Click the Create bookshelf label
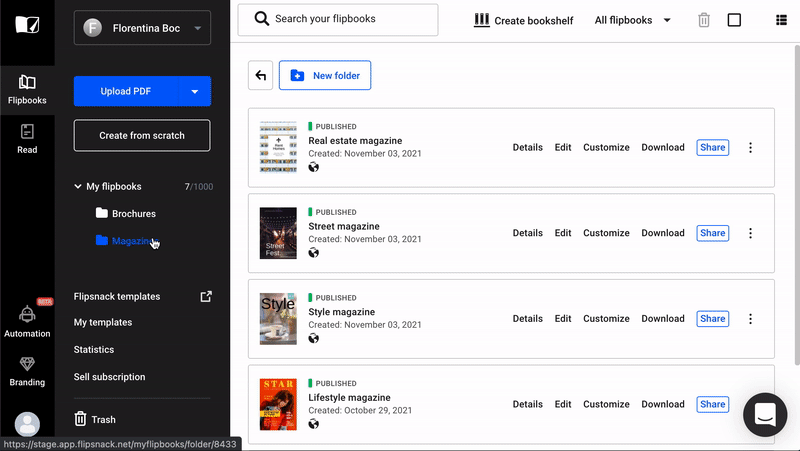 point(534,21)
